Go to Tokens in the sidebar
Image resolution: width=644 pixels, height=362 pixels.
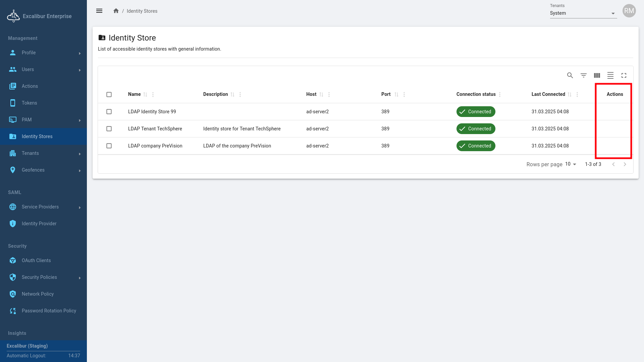coord(30,103)
